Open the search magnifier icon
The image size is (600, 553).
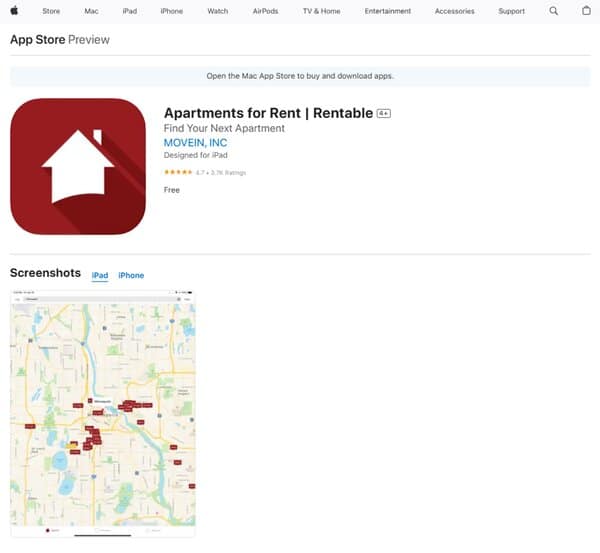pyautogui.click(x=553, y=11)
